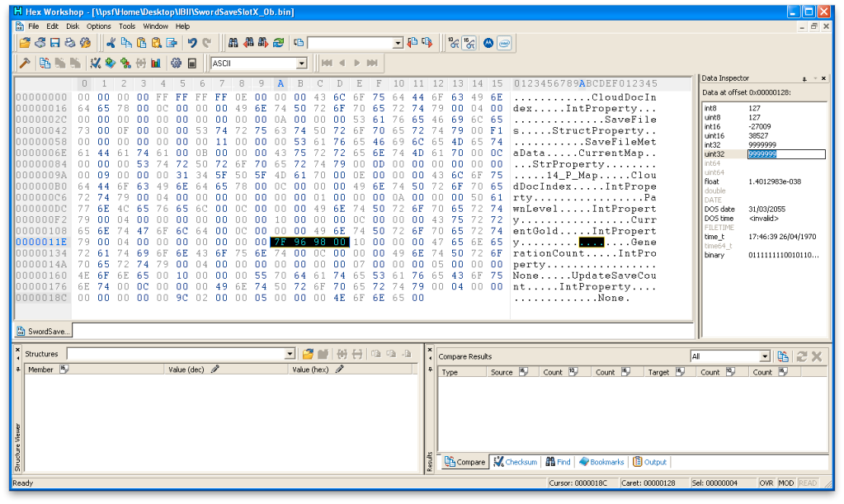Cut selection using the scissors icon
Screen dimensions: 844x504
111,43
